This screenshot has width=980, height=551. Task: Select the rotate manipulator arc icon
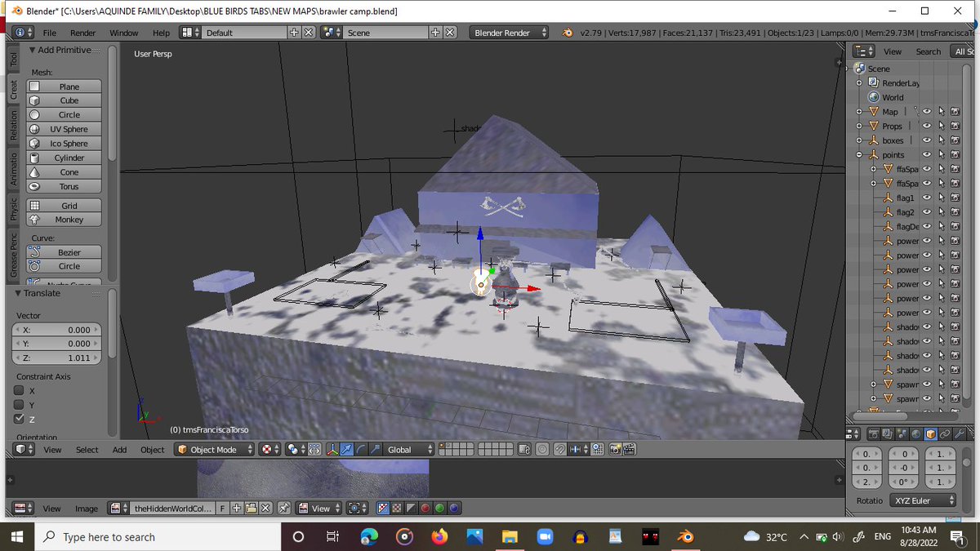pyautogui.click(x=361, y=450)
